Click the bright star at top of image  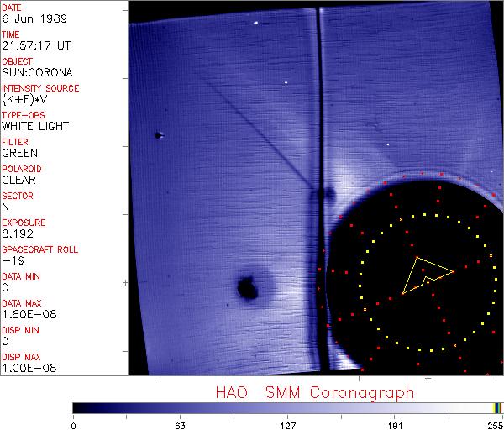click(x=255, y=23)
